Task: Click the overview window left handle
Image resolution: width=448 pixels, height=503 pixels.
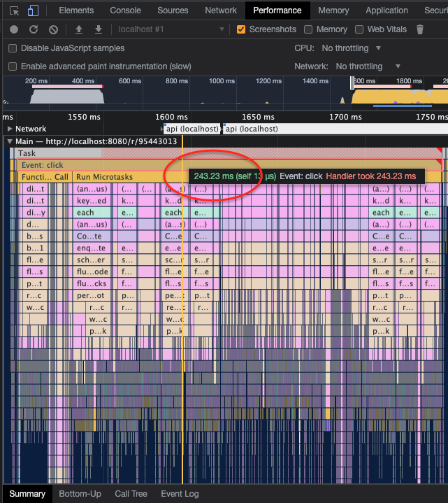Action: tap(352, 83)
